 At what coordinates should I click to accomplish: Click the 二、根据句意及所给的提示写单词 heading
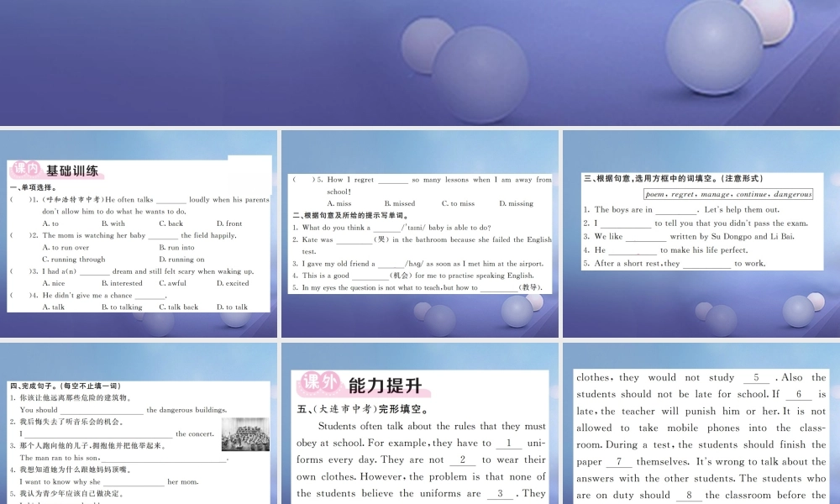click(350, 215)
